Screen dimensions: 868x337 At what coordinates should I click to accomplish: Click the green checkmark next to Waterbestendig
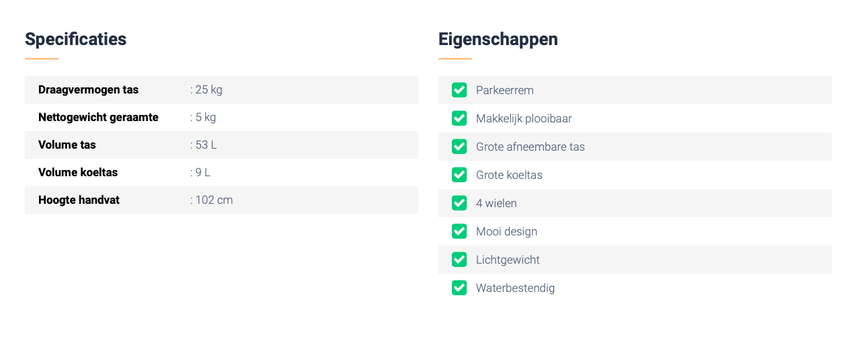point(459,288)
